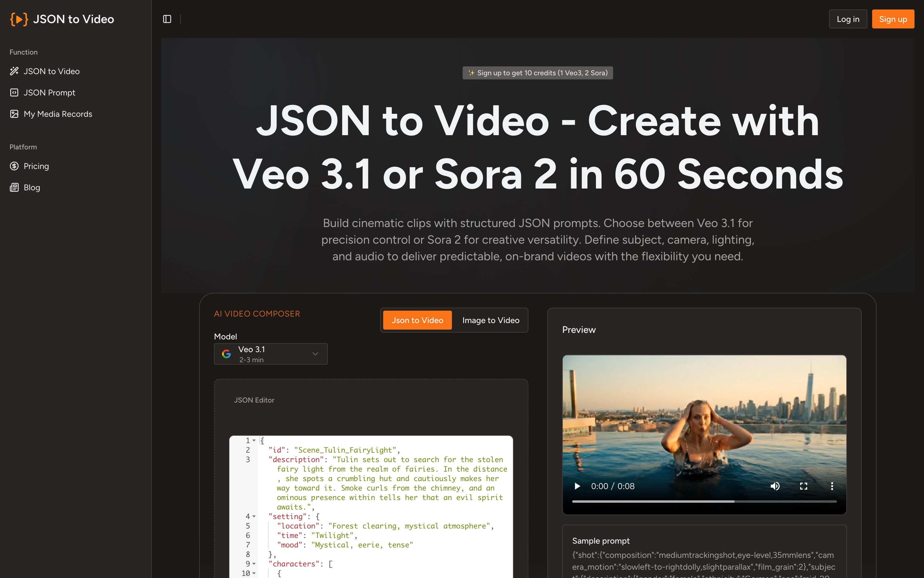The width and height of the screenshot is (924, 578).
Task: Switch composer mode to Json to Video
Action: pos(417,320)
